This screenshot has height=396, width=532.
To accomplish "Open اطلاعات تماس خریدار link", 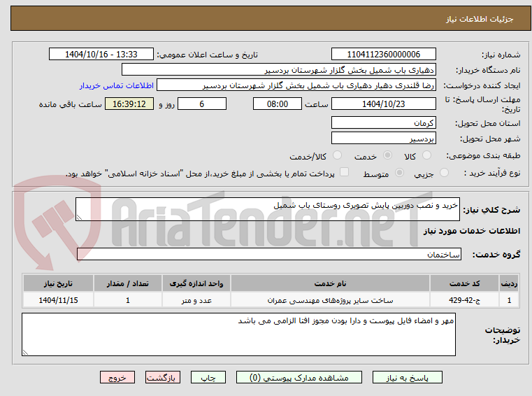I will 117,85.
